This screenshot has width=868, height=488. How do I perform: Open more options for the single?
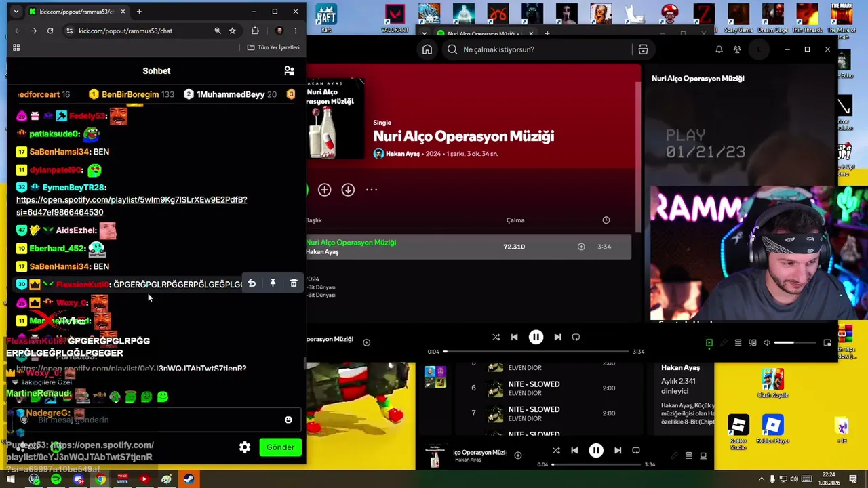(372, 190)
